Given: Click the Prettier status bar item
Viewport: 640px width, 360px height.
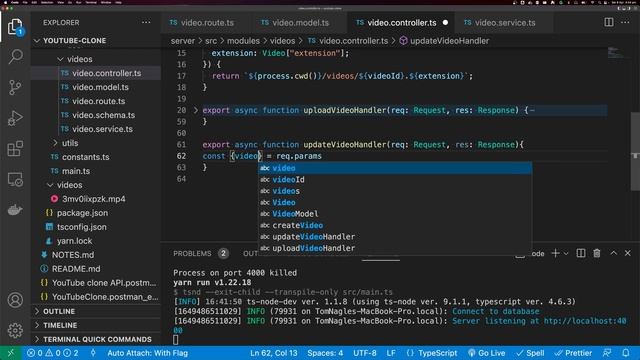Looking at the screenshot, I should (x=573, y=353).
